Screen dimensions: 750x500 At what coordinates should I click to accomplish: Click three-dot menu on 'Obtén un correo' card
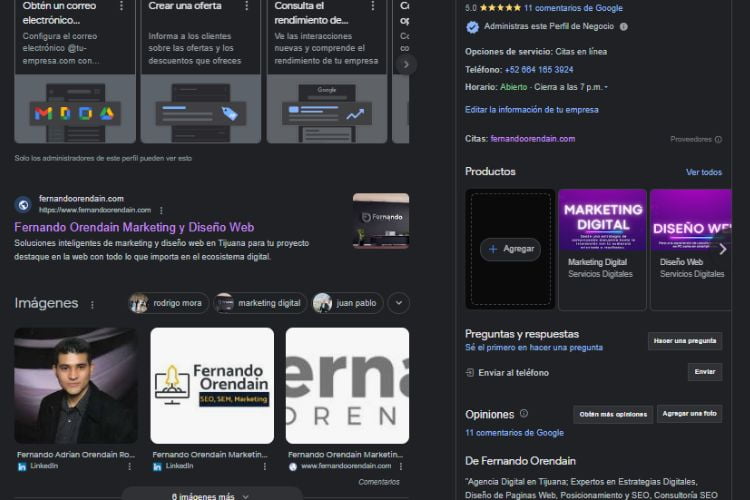click(x=121, y=6)
